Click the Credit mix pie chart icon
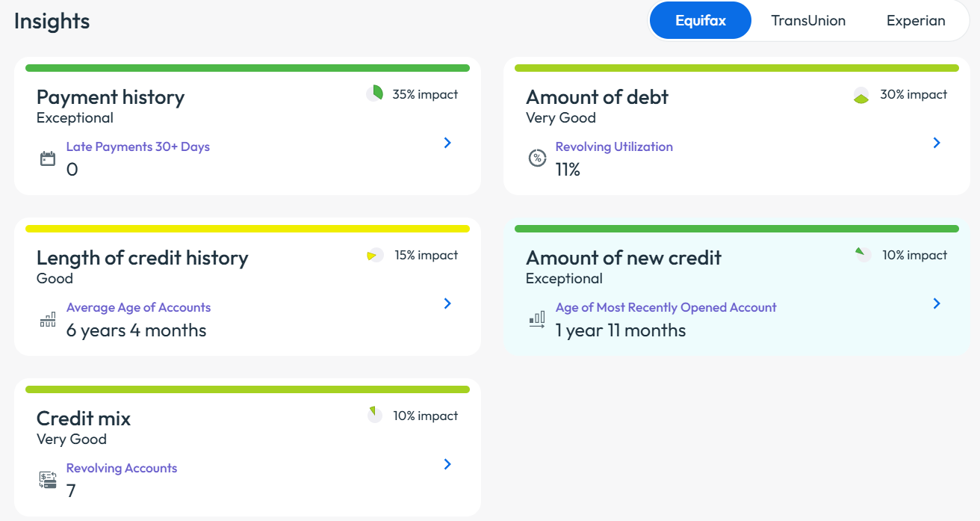The width and height of the screenshot is (980, 521). [374, 414]
